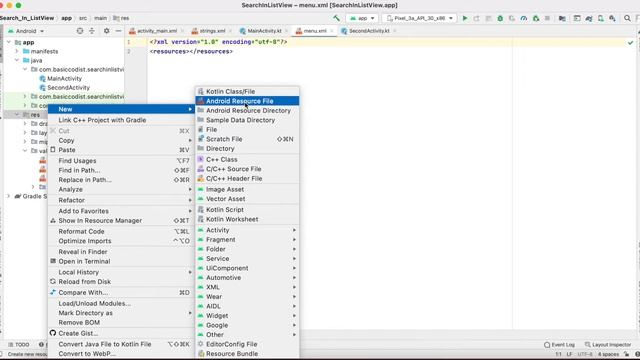Click the GitHub icon beside Create Gist
640x360 pixels.
[x=53, y=333]
